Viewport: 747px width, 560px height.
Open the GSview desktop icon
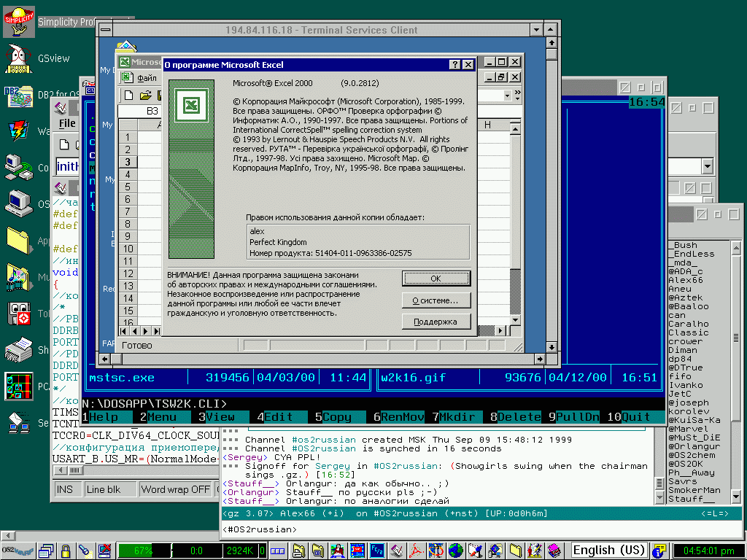pyautogui.click(x=18, y=58)
